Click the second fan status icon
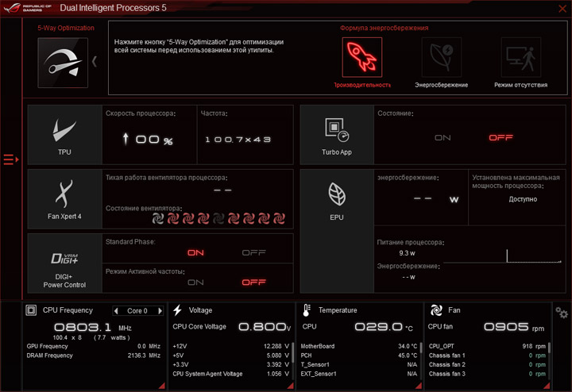The width and height of the screenshot is (572, 392). point(173,218)
